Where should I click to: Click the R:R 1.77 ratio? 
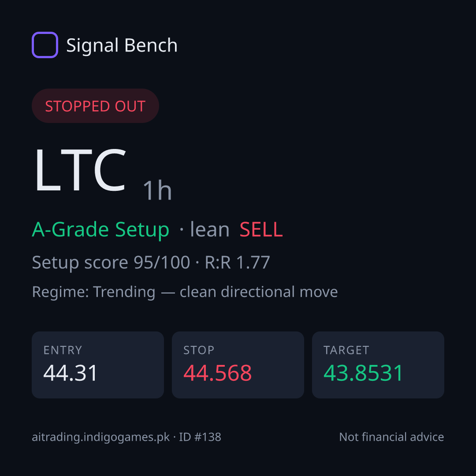(x=238, y=262)
